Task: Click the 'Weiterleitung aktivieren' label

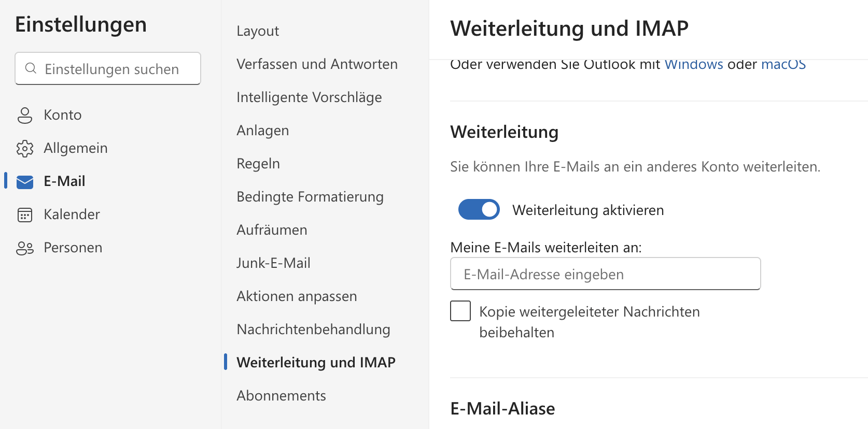Action: click(x=588, y=210)
